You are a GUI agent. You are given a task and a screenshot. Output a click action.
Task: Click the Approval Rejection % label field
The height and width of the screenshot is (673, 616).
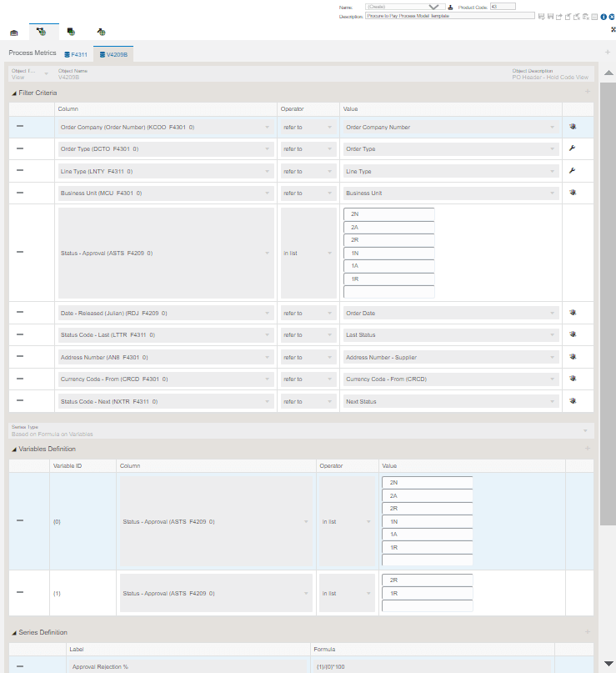(x=188, y=666)
